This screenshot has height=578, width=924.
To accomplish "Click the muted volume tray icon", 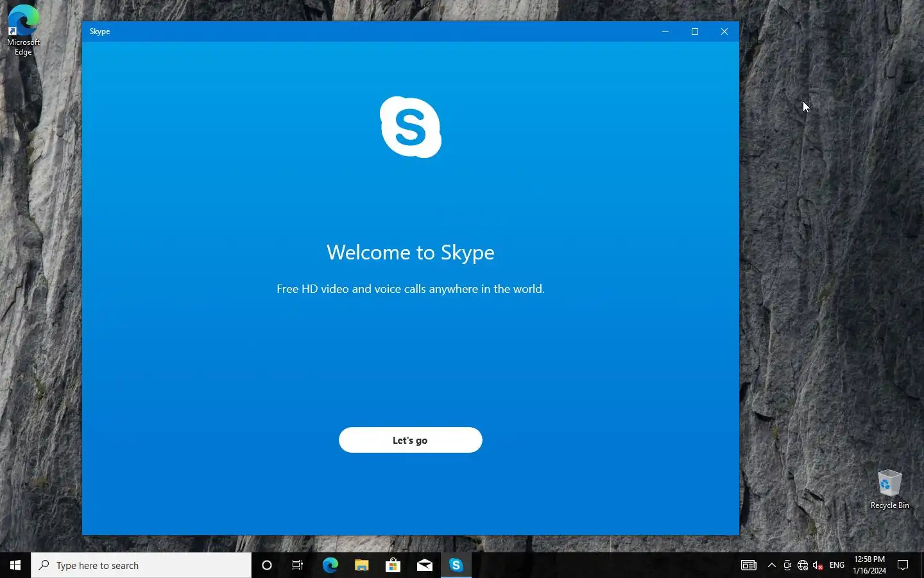I will point(818,565).
